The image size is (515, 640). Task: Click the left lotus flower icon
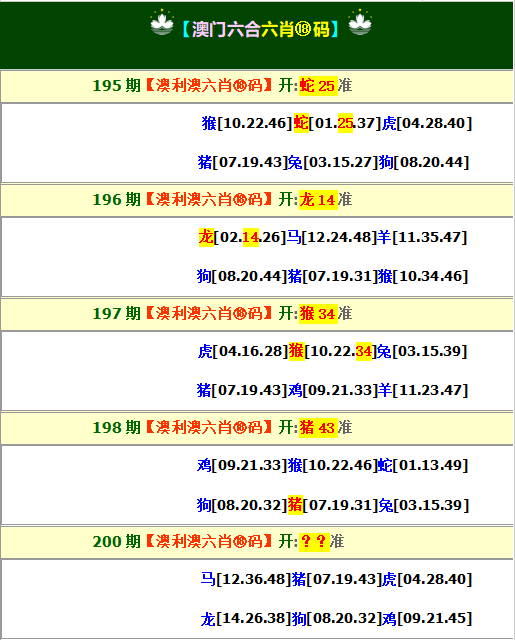[162, 23]
